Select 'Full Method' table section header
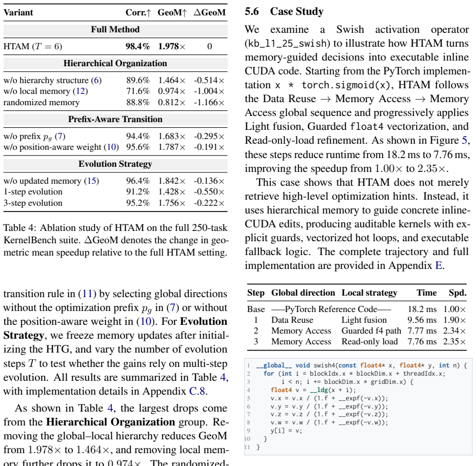Screen dimensions: 476x466 [115, 29]
